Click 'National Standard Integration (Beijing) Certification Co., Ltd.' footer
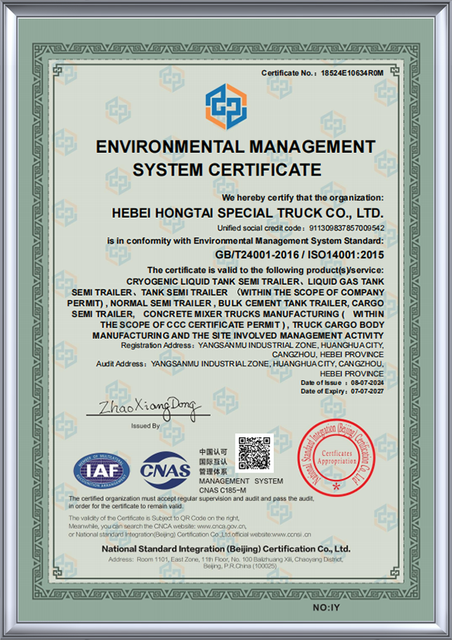The height and width of the screenshot is (640, 452). [226, 549]
